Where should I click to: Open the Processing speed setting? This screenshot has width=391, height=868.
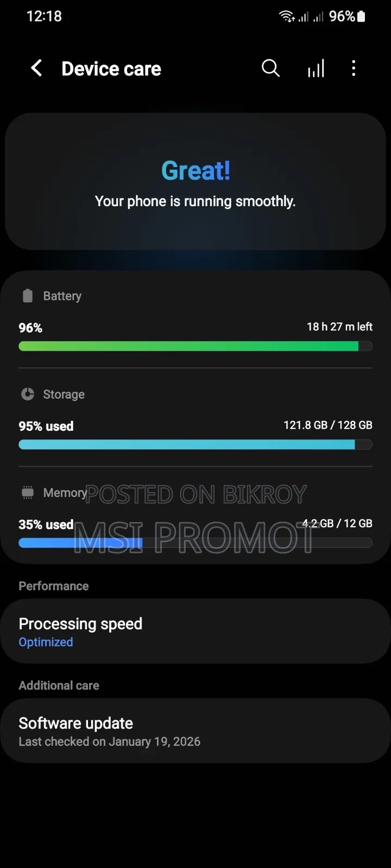pyautogui.click(x=195, y=631)
